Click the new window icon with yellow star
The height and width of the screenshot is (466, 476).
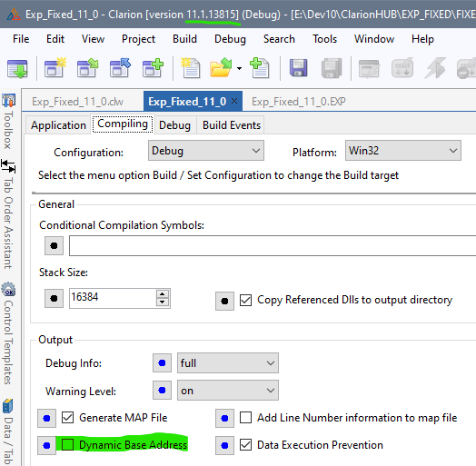click(55, 68)
